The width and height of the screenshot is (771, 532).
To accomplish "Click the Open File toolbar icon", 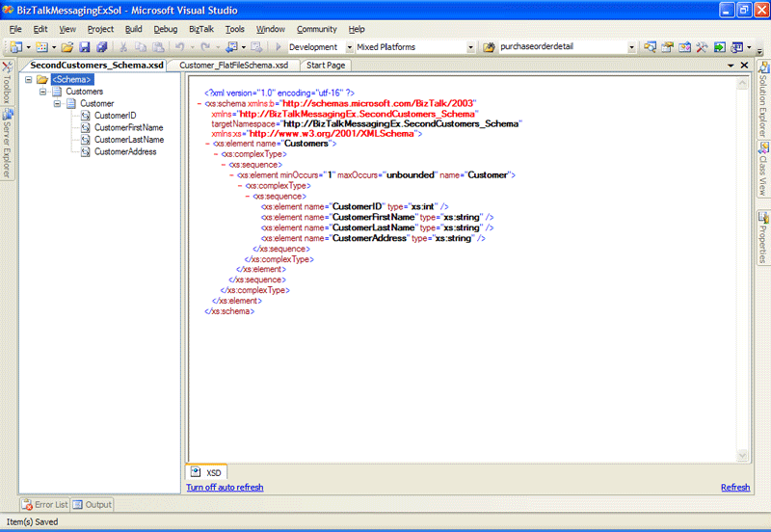I will (x=67, y=46).
